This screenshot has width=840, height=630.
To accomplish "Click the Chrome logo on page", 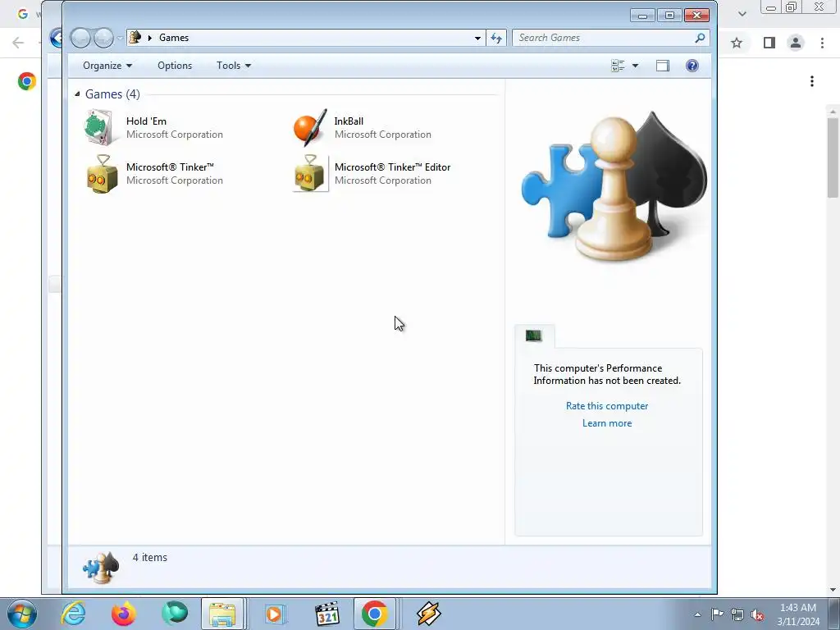I will click(x=27, y=81).
